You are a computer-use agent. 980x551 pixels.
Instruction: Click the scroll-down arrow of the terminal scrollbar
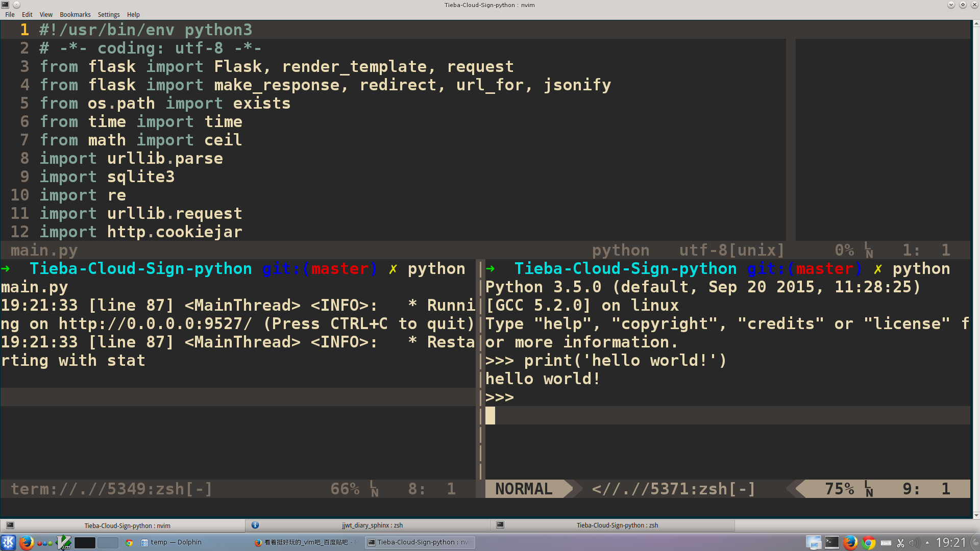976,515
